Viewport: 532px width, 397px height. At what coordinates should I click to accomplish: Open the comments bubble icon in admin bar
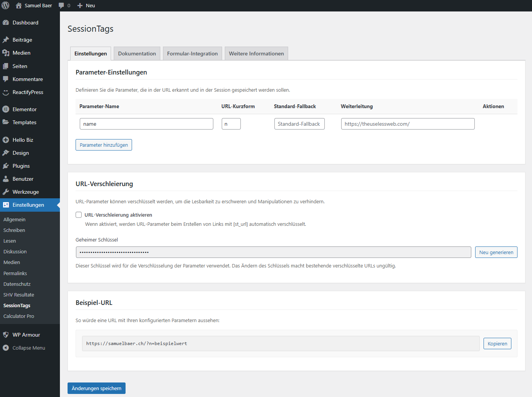[61, 6]
